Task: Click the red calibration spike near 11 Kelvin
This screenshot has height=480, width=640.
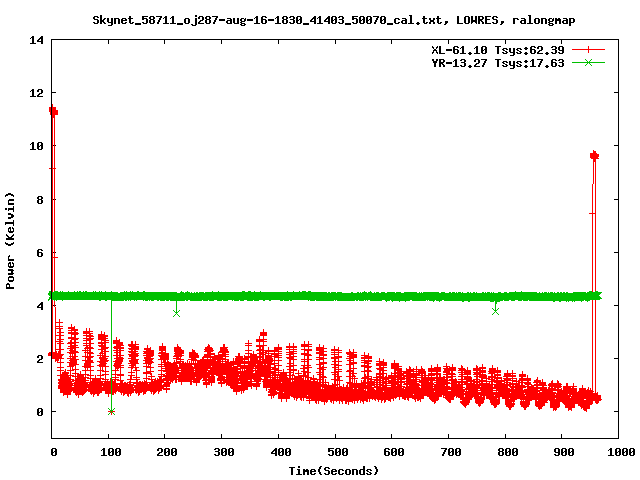Action: click(53, 111)
